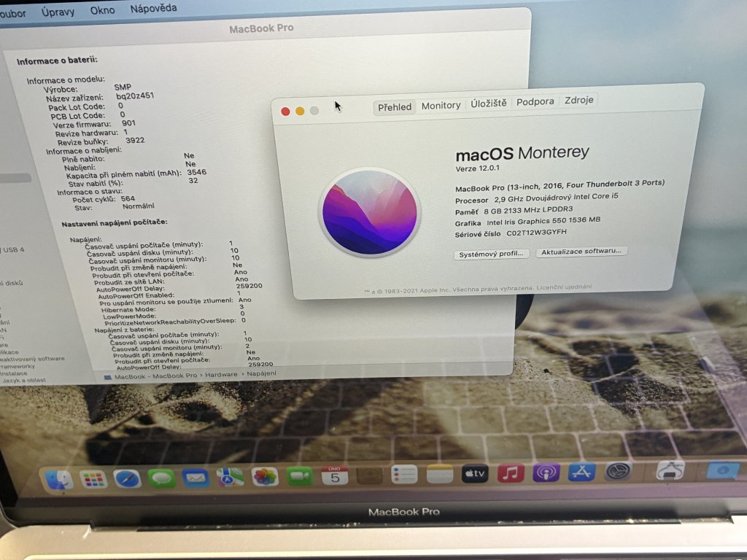Screen dimensions: 747x560
Task: Switch to the Přehled tab
Action: click(395, 107)
